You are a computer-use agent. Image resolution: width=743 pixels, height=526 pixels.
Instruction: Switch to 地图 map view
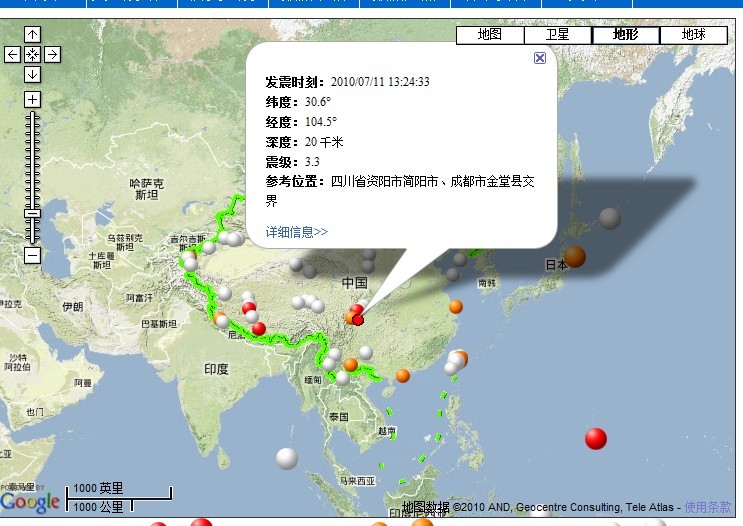(x=490, y=35)
